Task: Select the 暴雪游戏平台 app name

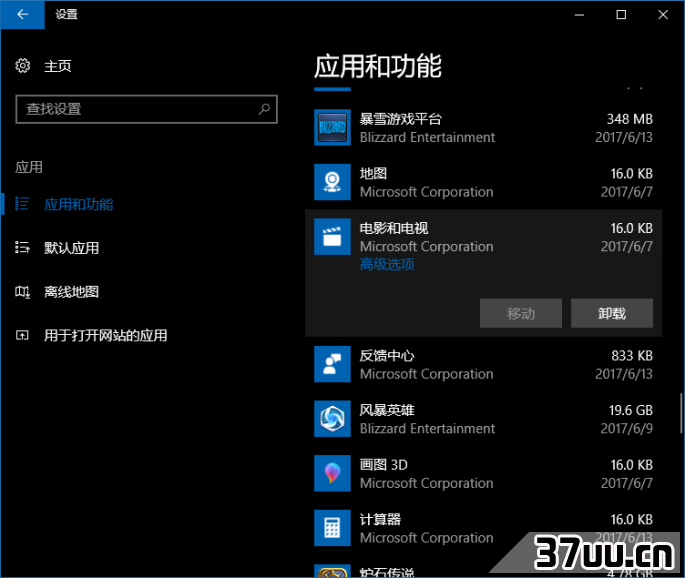Action: point(401,119)
